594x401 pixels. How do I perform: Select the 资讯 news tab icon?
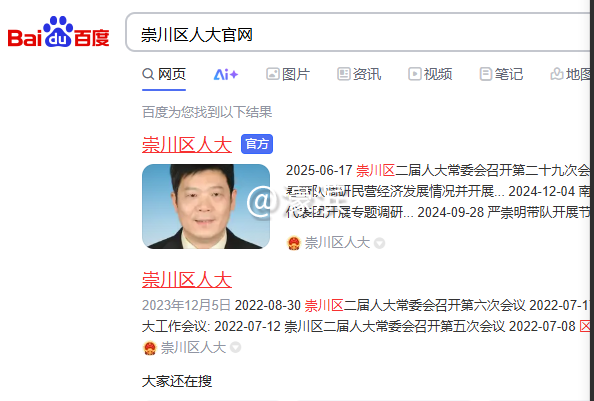[x=344, y=74]
